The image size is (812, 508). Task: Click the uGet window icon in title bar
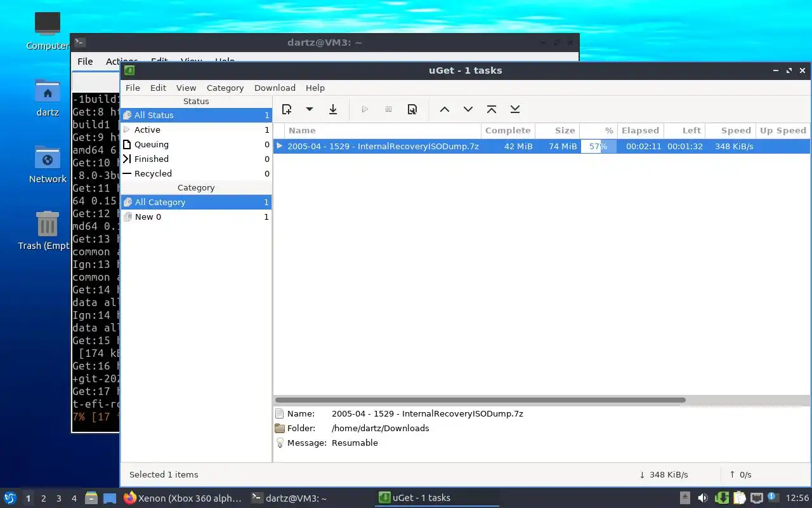click(x=129, y=70)
